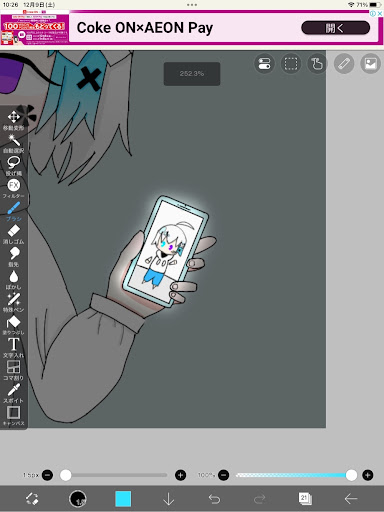The width and height of the screenshot is (384, 512).
Task: Increase opacity with plus button
Action: click(x=368, y=475)
